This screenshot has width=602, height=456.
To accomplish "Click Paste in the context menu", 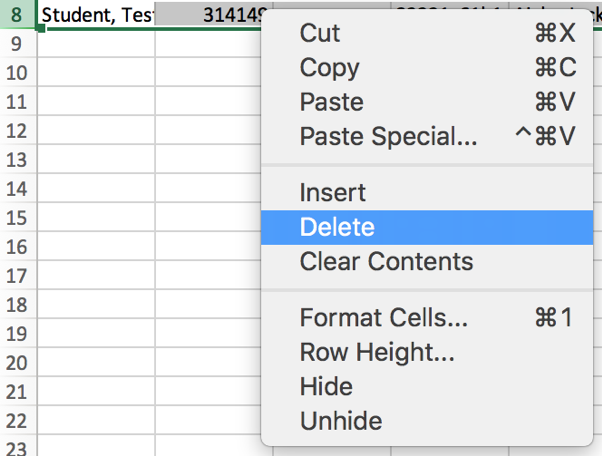I will tap(331, 102).
